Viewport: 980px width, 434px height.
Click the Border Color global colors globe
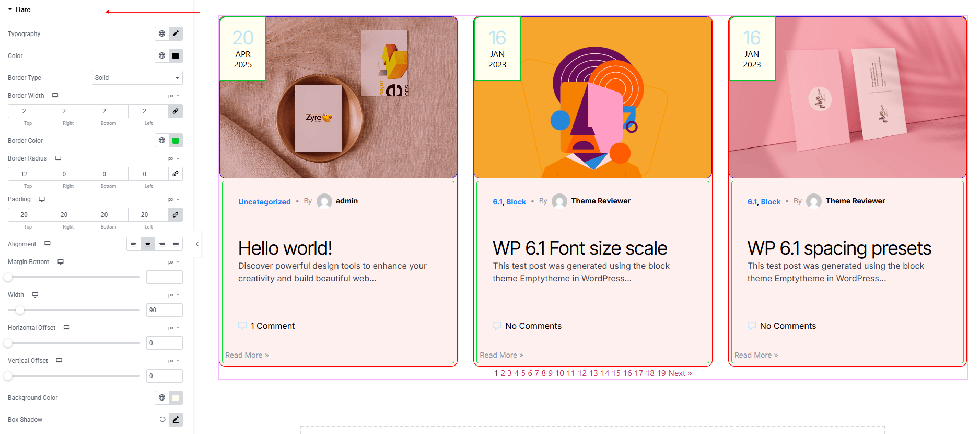(162, 141)
